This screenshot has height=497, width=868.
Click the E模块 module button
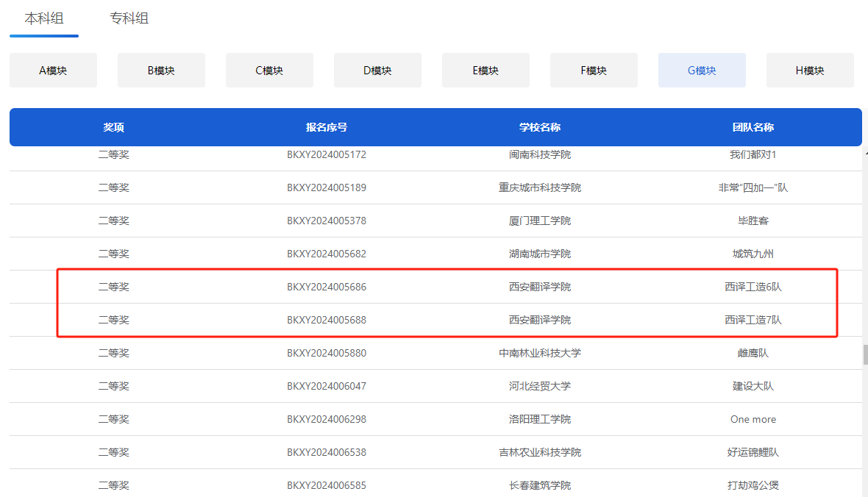[x=485, y=71]
